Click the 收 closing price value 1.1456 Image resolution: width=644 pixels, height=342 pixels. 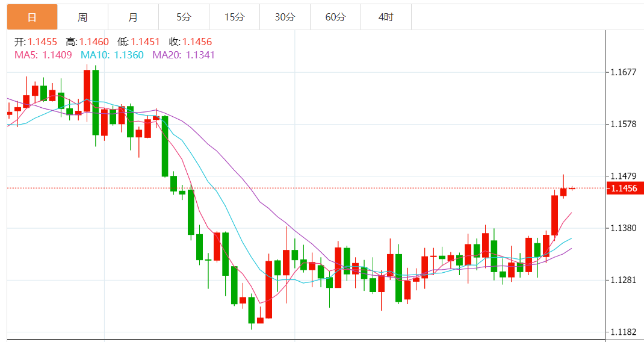[x=197, y=42]
